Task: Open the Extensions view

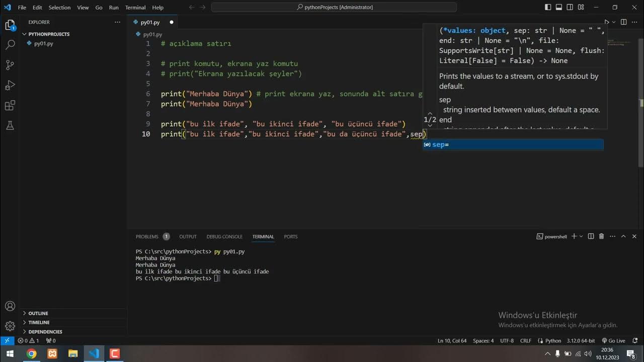Action: 10,106
